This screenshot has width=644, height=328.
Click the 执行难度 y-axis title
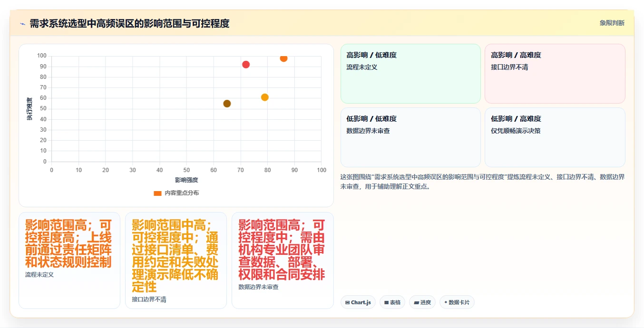[x=29, y=109]
